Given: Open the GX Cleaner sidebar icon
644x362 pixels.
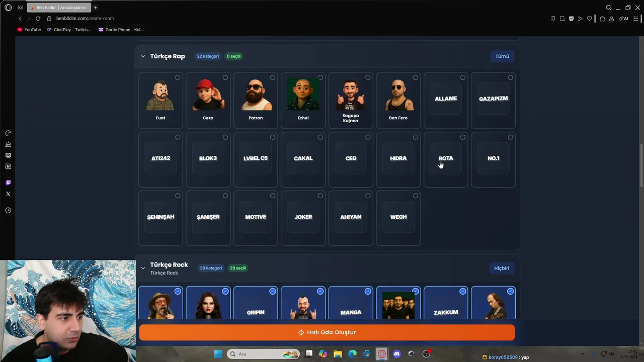Looking at the screenshot, I should (x=8, y=144).
